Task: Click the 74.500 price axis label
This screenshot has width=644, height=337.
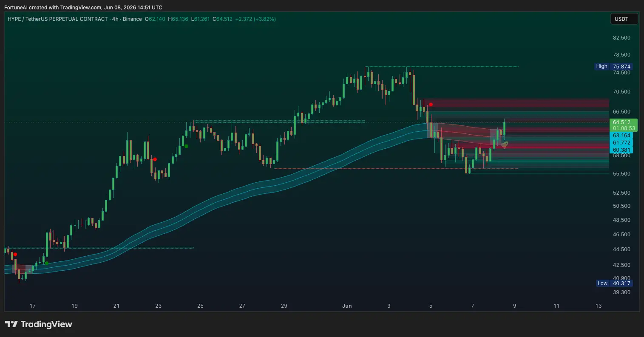Action: [x=621, y=73]
